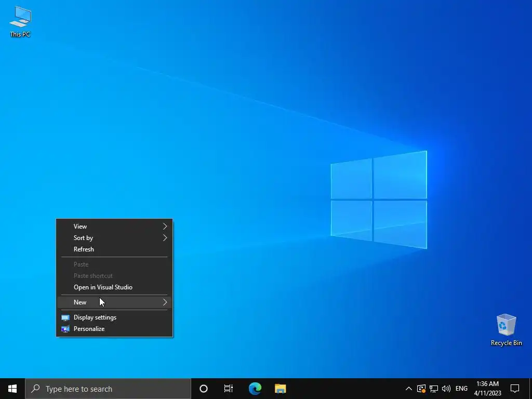The height and width of the screenshot is (399, 532).
Task: Launch Microsoft Edge from the taskbar
Action: [x=255, y=389]
